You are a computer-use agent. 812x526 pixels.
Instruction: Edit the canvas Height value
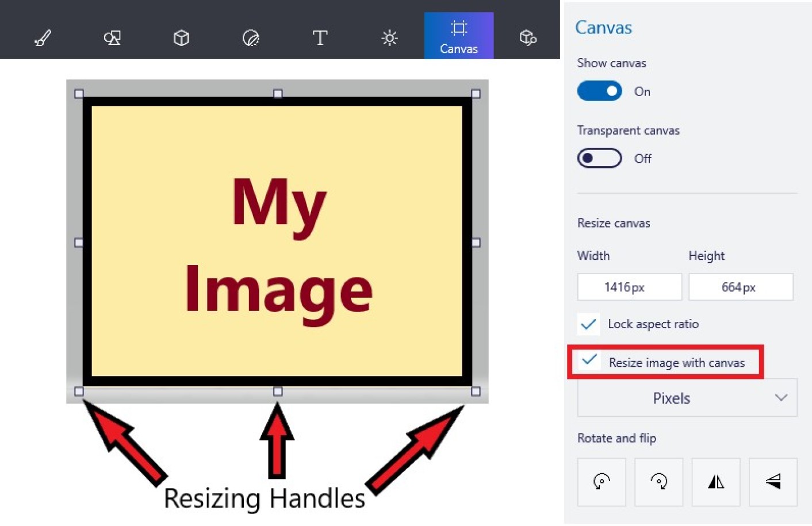click(741, 287)
